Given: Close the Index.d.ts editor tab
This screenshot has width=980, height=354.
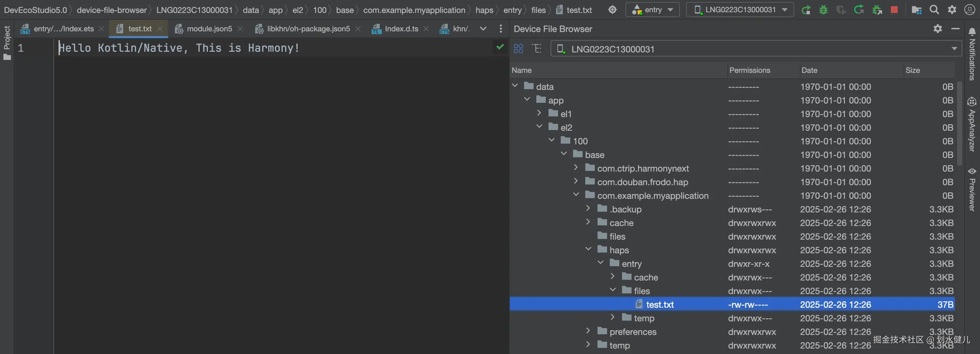Looking at the screenshot, I should click(426, 29).
